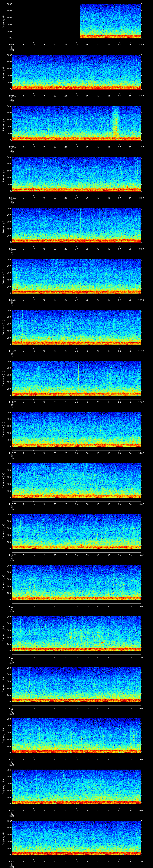Click the spectrogram panel starting at 4:04:00
The image size is (153, 868).
tap(77, 21)
